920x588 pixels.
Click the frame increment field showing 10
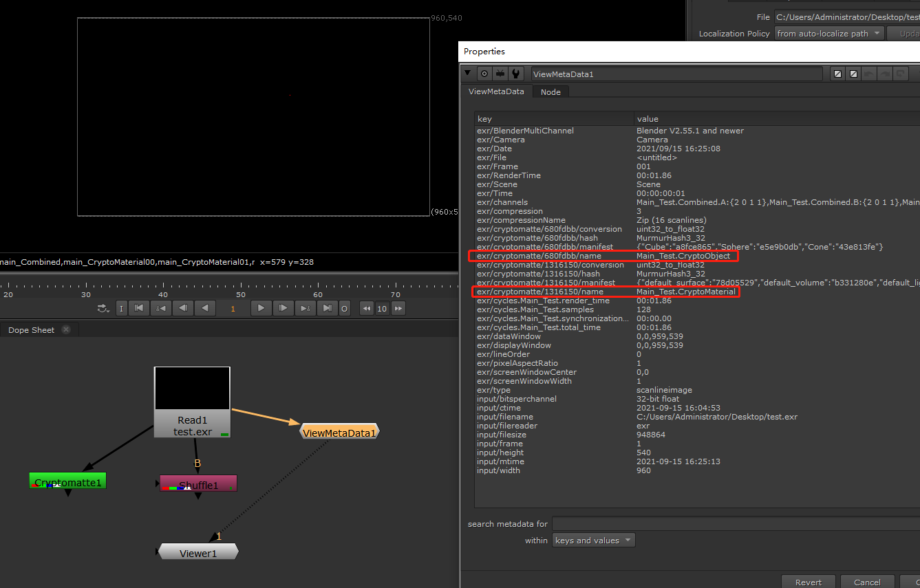tap(382, 309)
